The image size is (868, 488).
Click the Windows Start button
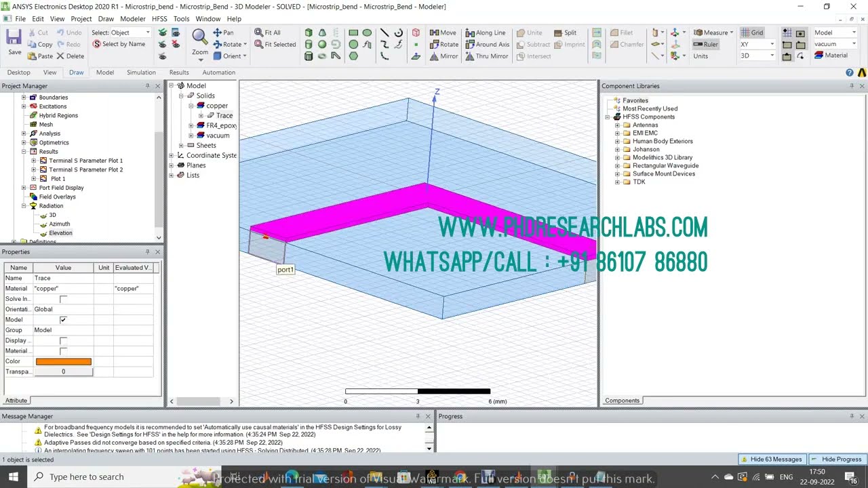(x=13, y=476)
